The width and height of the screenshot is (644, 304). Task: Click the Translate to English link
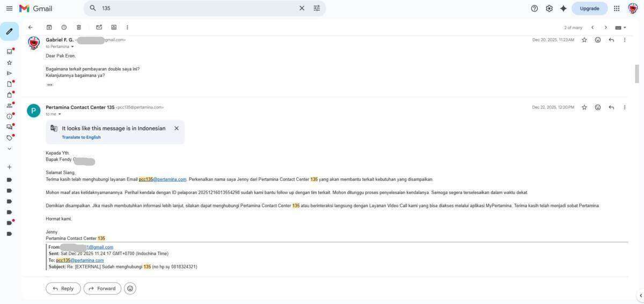[x=81, y=137]
